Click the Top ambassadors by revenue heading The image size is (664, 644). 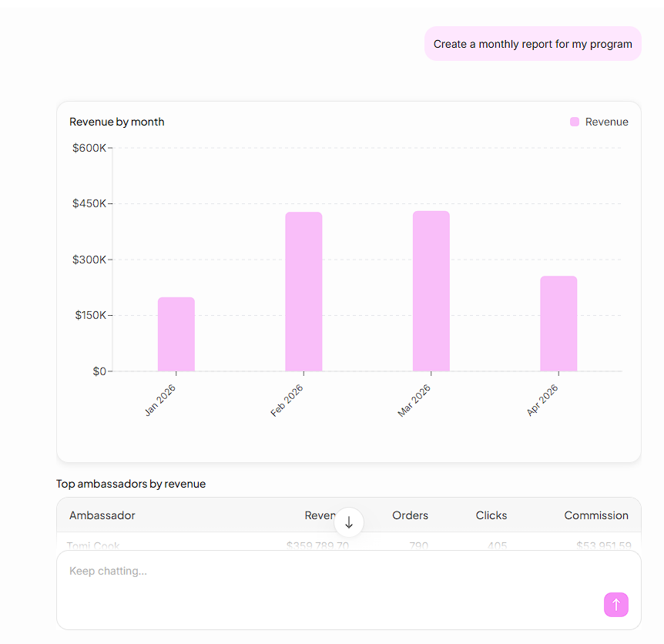pyautogui.click(x=131, y=484)
